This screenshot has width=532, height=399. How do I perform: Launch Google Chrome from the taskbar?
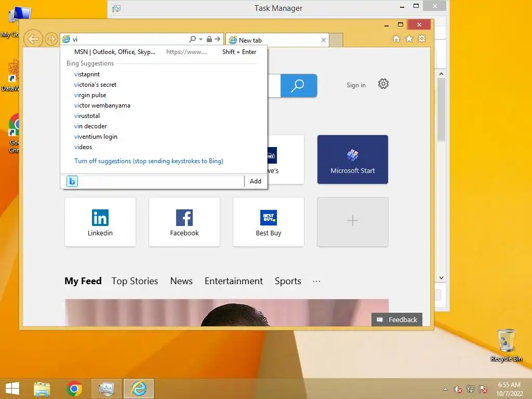(74, 389)
